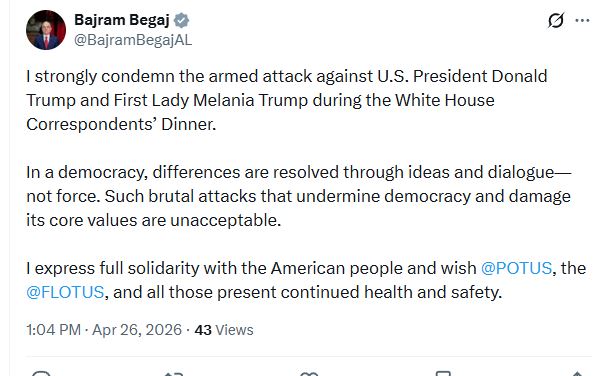This screenshot has height=376, width=601.
Task: Toggle the like heart icon
Action: (x=309, y=373)
